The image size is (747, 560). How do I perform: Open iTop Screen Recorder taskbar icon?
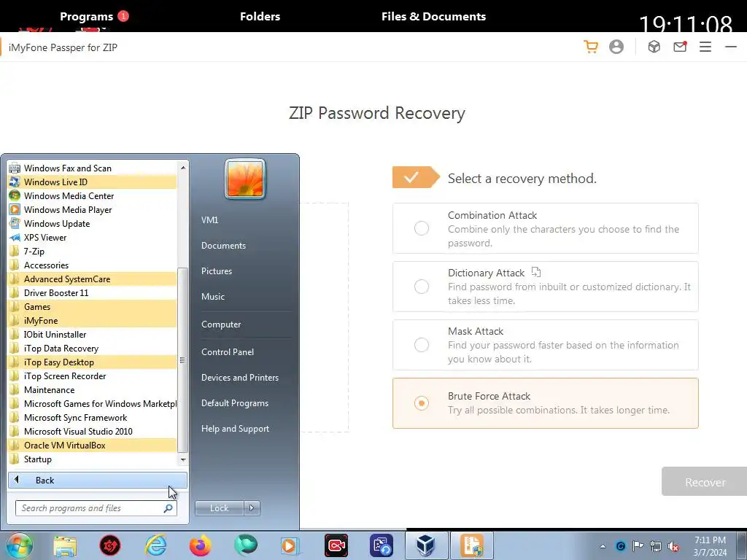click(x=336, y=545)
